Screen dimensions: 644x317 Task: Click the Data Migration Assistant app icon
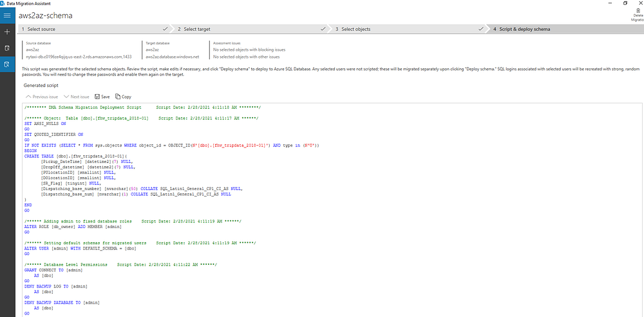point(3,3)
